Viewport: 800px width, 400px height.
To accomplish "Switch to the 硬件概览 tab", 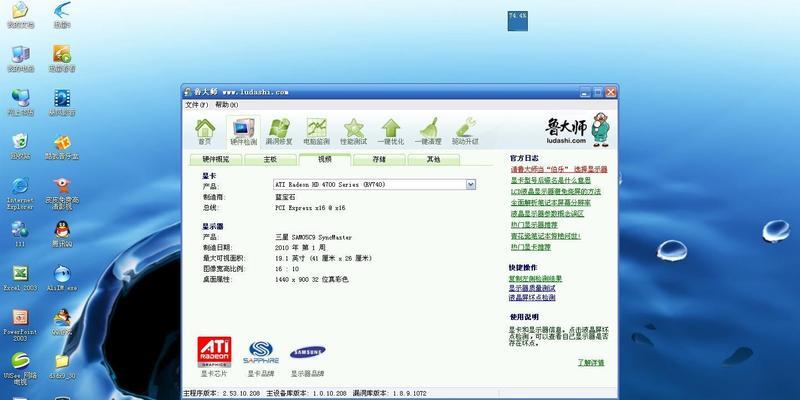I will [x=216, y=160].
